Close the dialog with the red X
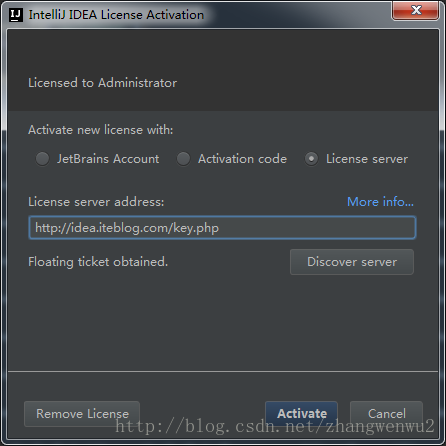This screenshot has width=446, height=446. tap(416, 10)
